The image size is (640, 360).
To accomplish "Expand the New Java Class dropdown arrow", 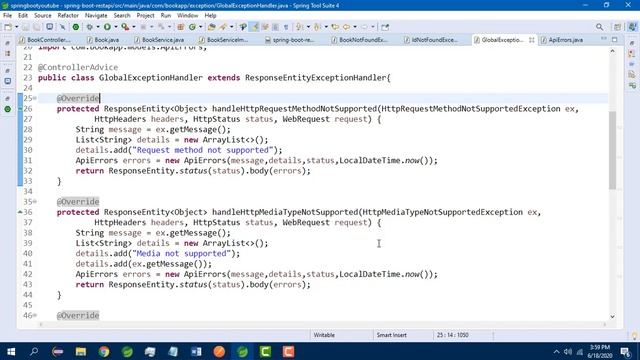I will click(x=200, y=27).
